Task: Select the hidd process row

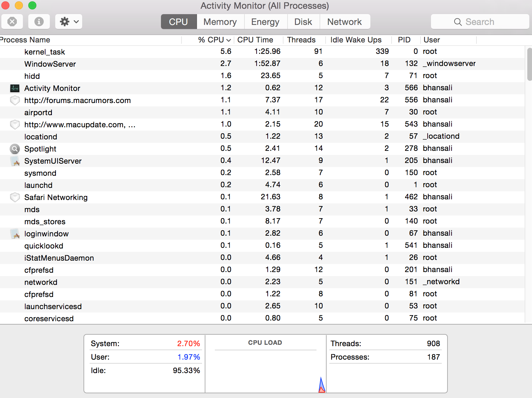Action: point(262,76)
